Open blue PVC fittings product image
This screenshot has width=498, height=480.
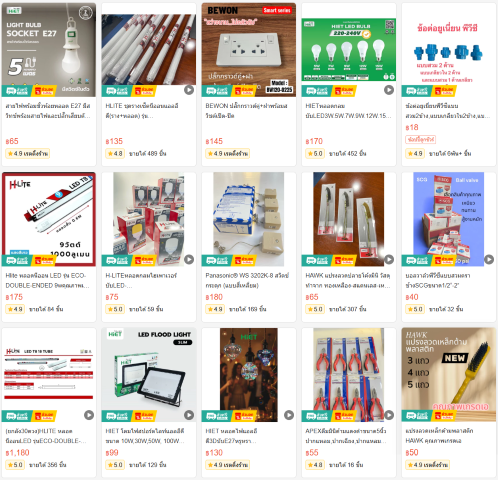pos(449,50)
